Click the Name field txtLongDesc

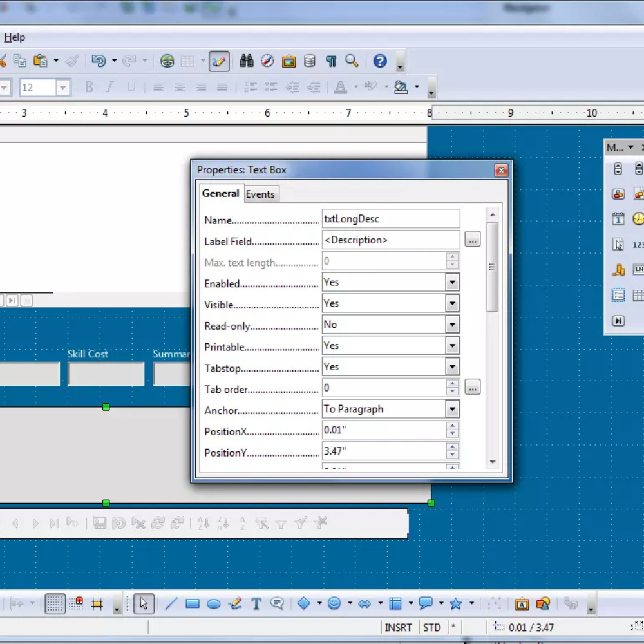(x=391, y=219)
